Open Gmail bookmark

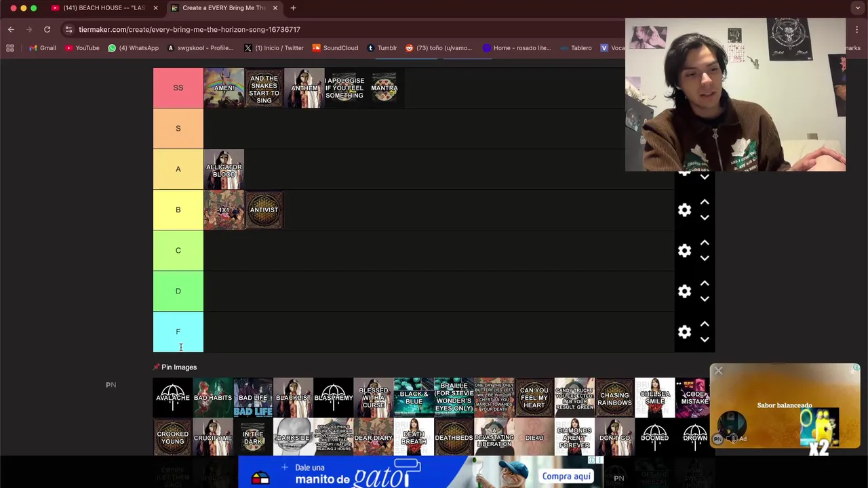[43, 48]
